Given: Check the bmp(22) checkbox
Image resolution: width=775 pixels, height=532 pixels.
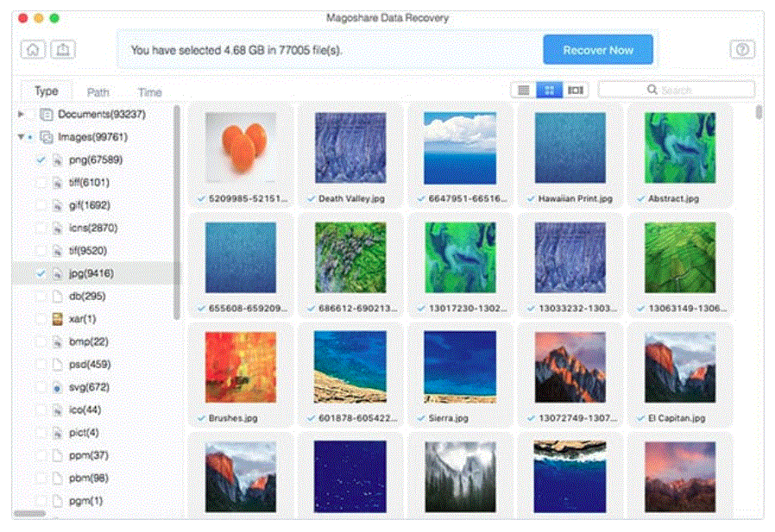Looking at the screenshot, I should click(41, 341).
